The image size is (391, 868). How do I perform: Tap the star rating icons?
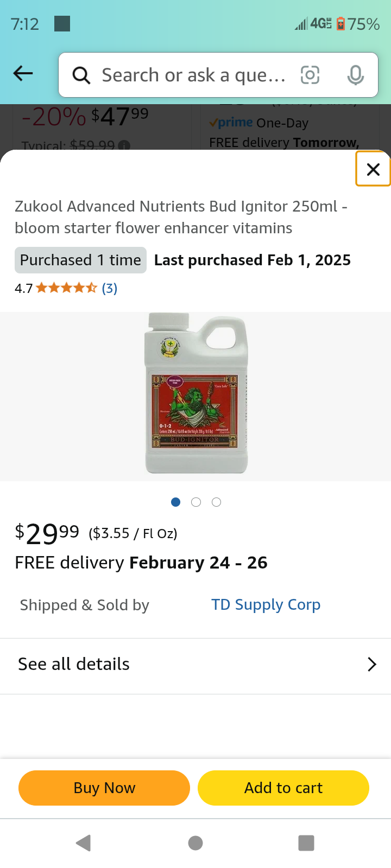[x=66, y=288]
